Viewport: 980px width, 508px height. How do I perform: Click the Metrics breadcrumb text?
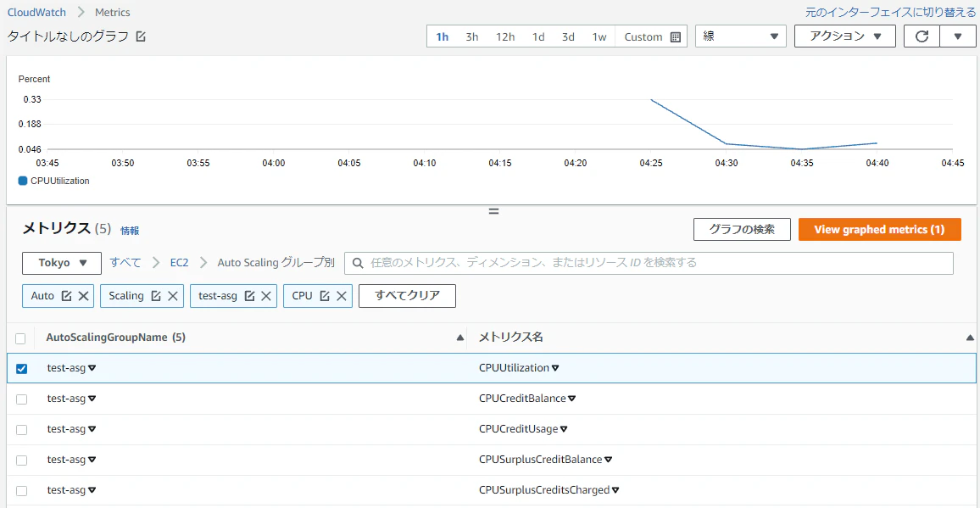113,12
